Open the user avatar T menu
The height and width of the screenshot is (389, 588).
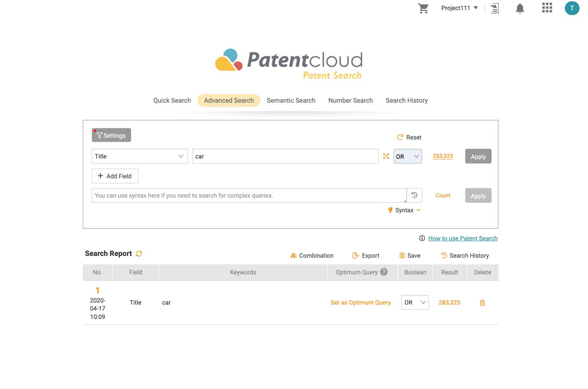pos(572,8)
